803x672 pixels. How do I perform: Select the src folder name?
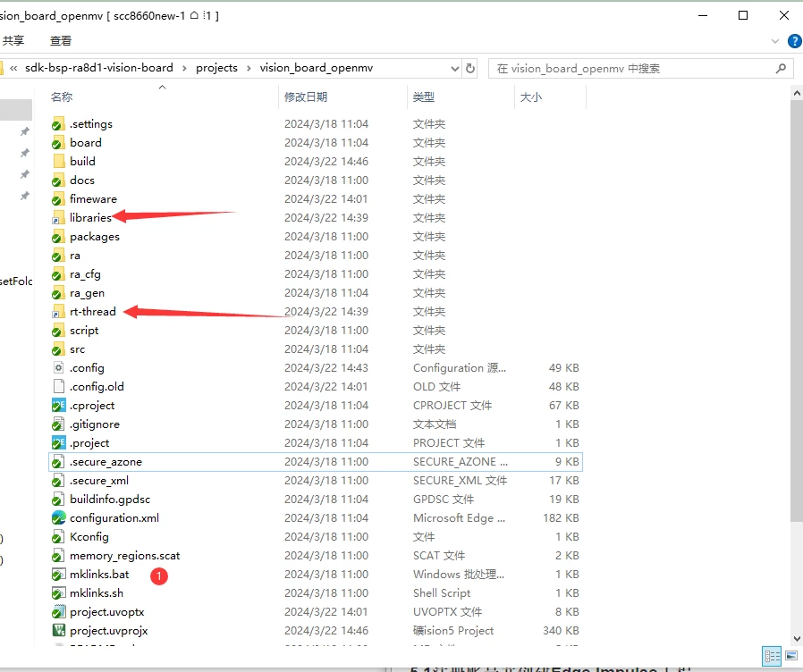pyautogui.click(x=77, y=349)
